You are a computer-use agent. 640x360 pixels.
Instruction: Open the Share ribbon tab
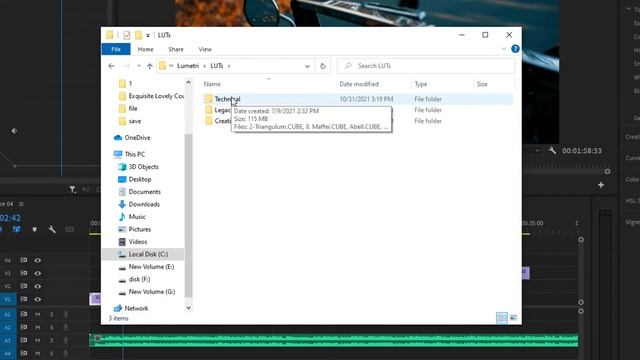click(x=176, y=49)
